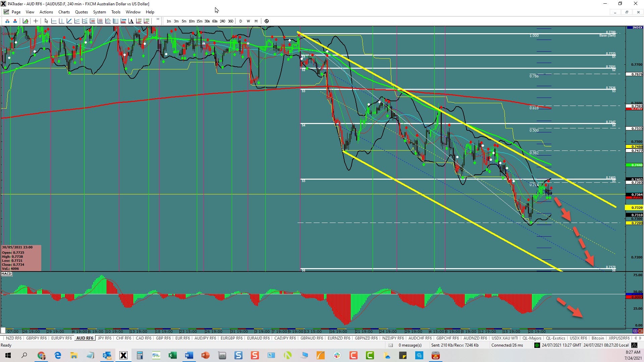Select the crosshair cursor tool
This screenshot has height=362, width=644.
[x=36, y=21]
